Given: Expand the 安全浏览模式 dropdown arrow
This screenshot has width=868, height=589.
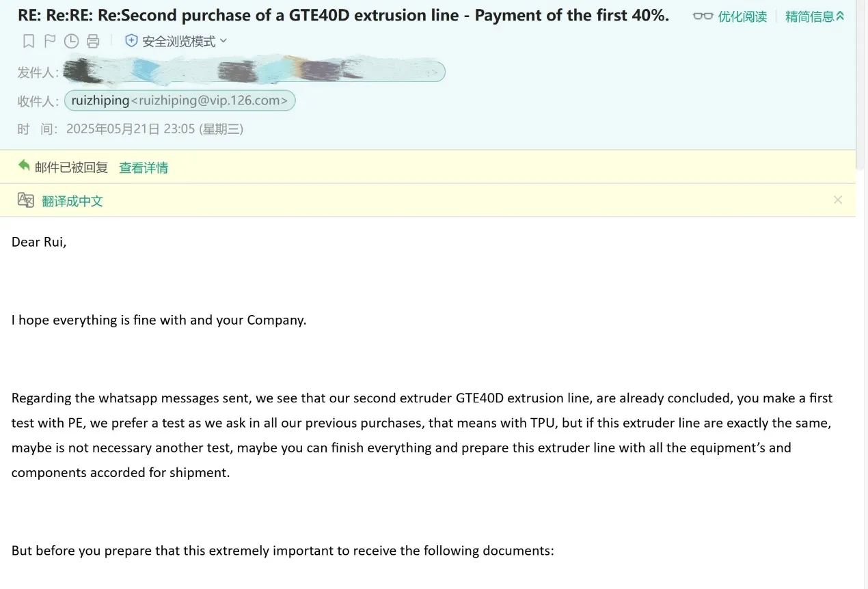Looking at the screenshot, I should point(223,41).
